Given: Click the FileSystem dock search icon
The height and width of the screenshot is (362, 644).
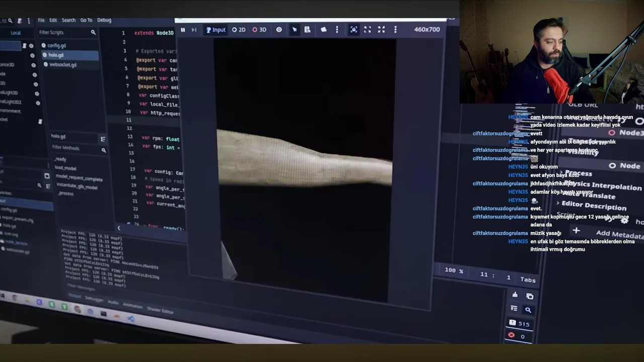Looking at the screenshot, I should click(39, 186).
